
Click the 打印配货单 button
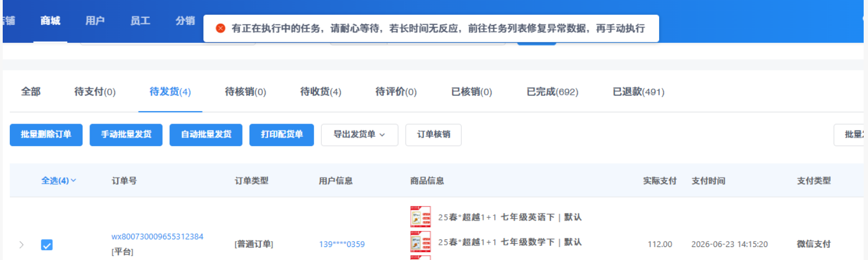coord(282,135)
